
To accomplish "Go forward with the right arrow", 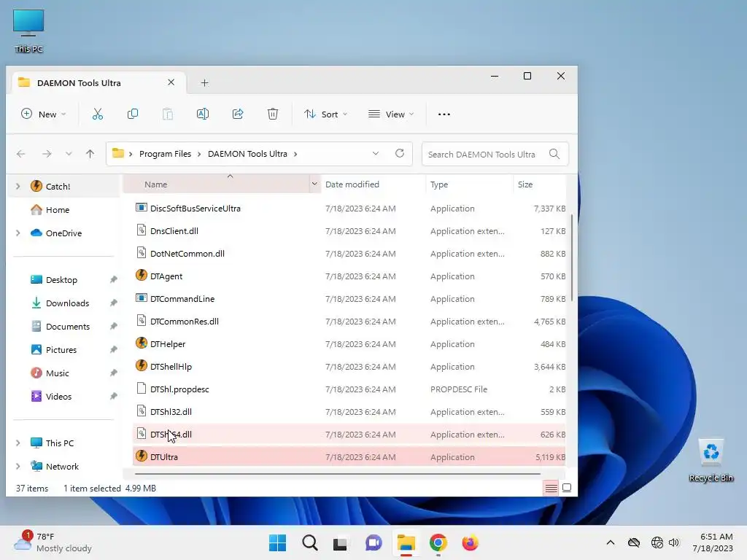I will point(47,154).
